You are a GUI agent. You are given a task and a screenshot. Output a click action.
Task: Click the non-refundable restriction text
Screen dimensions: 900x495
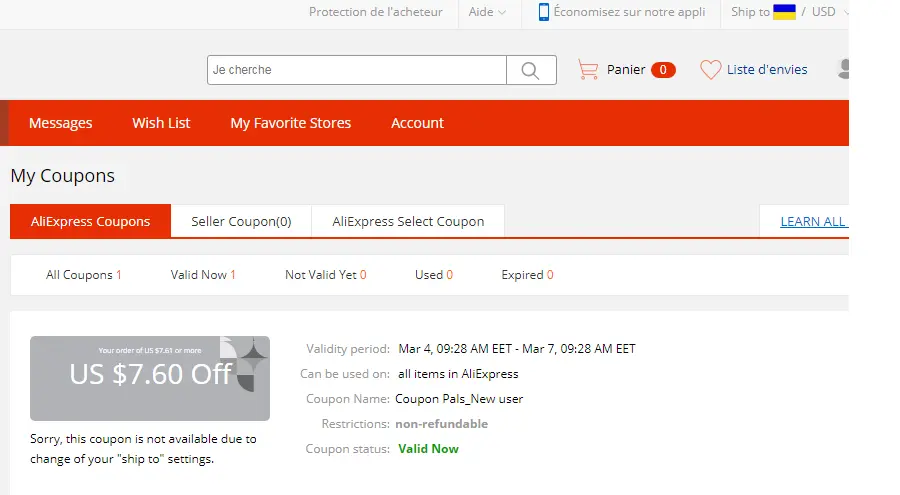(441, 424)
